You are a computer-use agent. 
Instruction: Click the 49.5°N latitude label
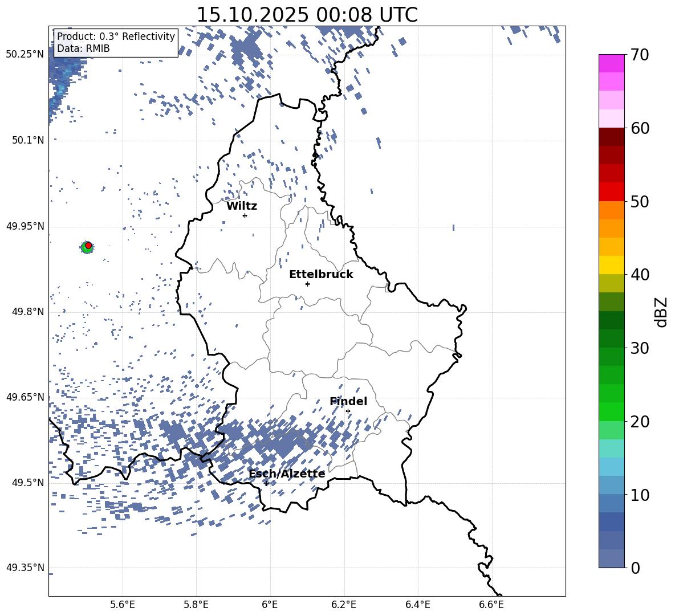28,482
